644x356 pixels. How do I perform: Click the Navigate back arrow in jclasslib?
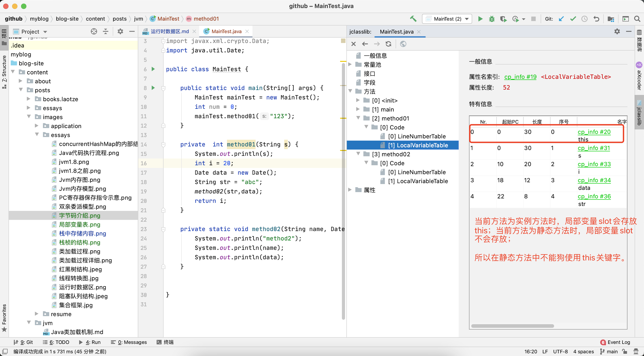[x=365, y=43]
